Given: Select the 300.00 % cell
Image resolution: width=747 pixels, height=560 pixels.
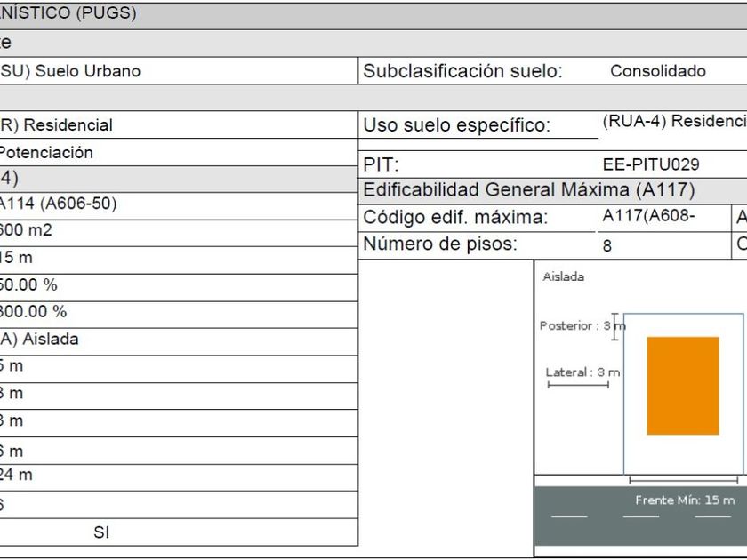Looking at the screenshot, I should click(x=34, y=312).
